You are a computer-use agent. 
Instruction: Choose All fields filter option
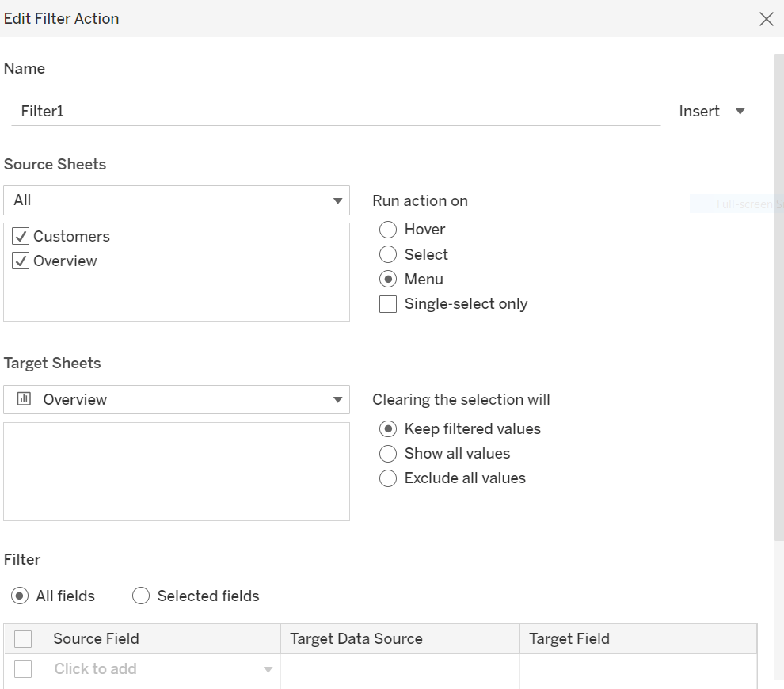coord(20,596)
